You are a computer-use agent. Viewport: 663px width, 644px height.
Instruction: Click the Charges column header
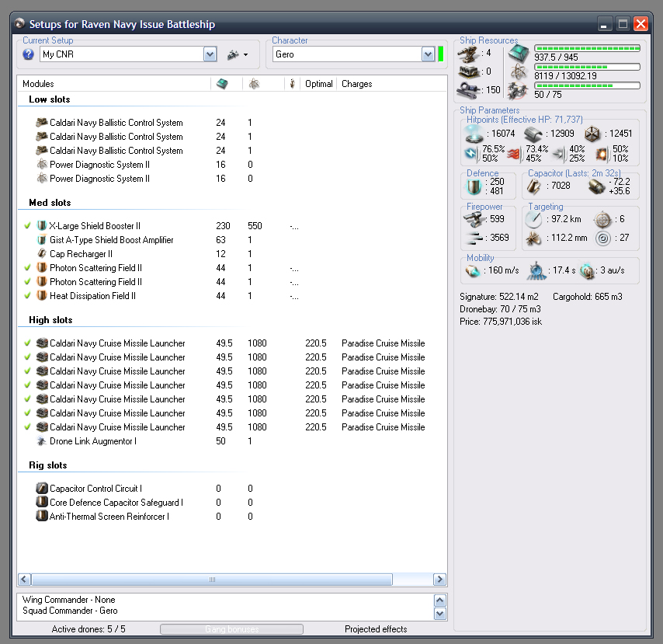(x=357, y=84)
